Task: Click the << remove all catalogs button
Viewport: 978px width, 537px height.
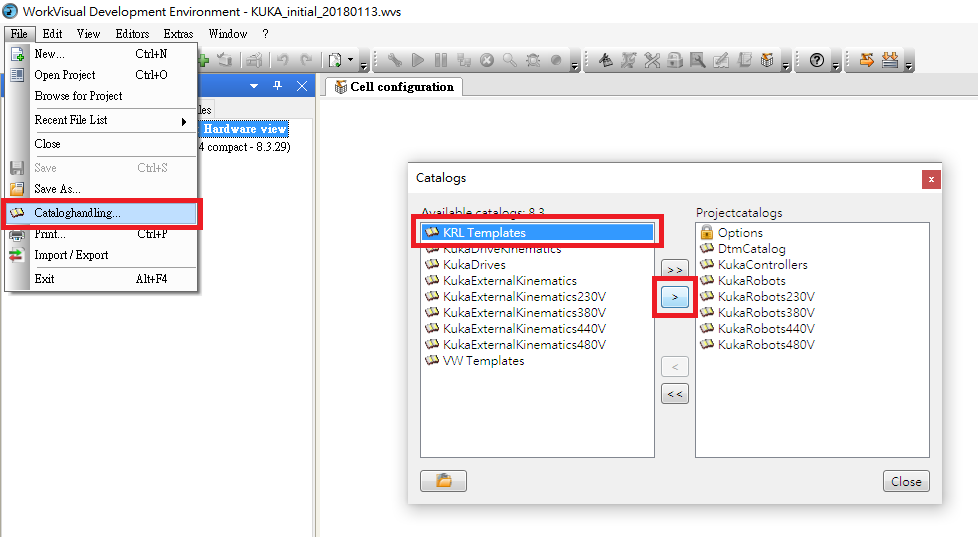Action: (674, 394)
